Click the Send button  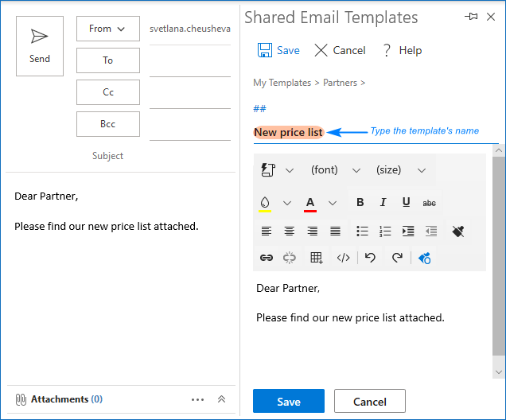40,46
